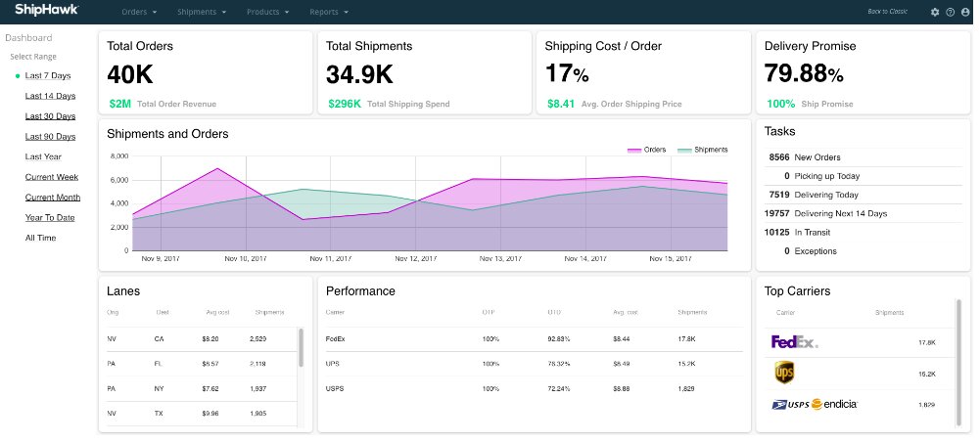Open the Products dropdown menu
The width and height of the screenshot is (980, 443).
point(268,12)
